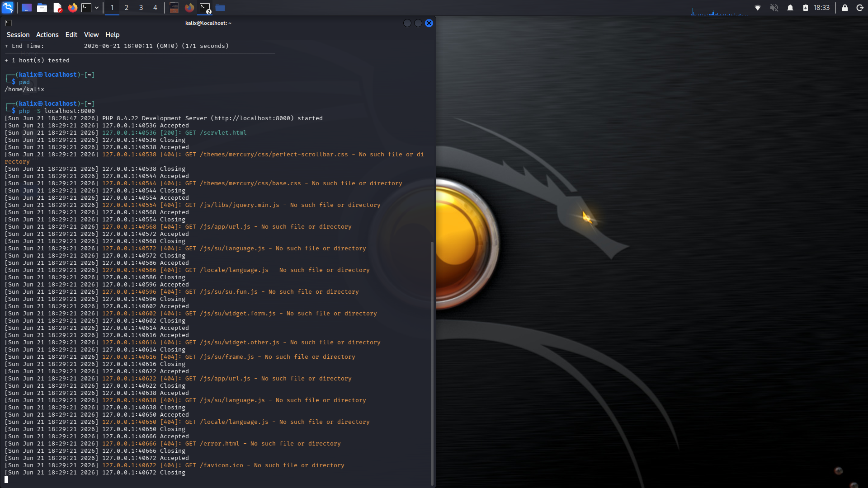
Task: Open the View menu
Action: [x=91, y=35]
